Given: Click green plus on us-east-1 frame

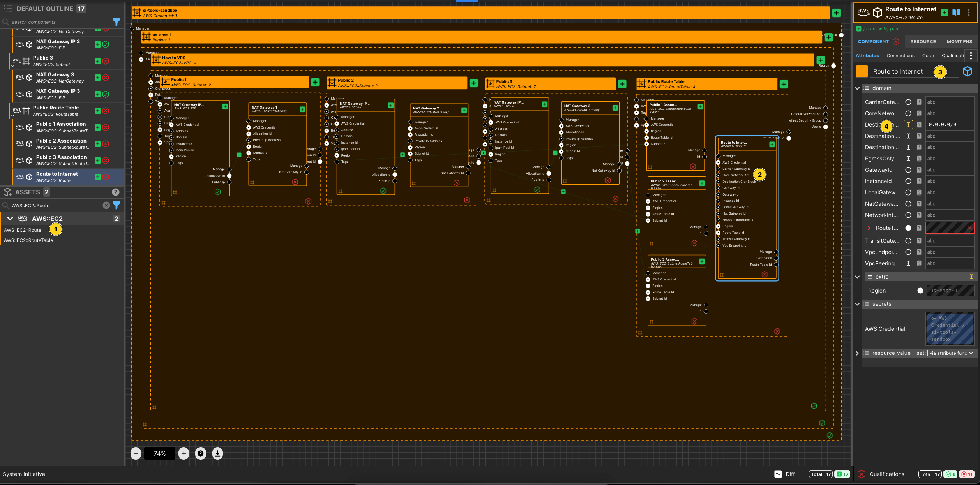Looking at the screenshot, I should pos(829,37).
